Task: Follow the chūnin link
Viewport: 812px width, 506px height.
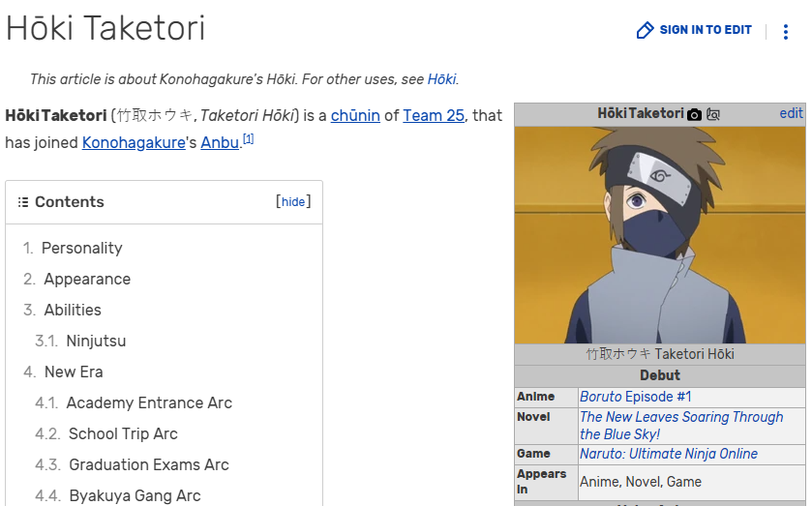Action: (x=355, y=115)
